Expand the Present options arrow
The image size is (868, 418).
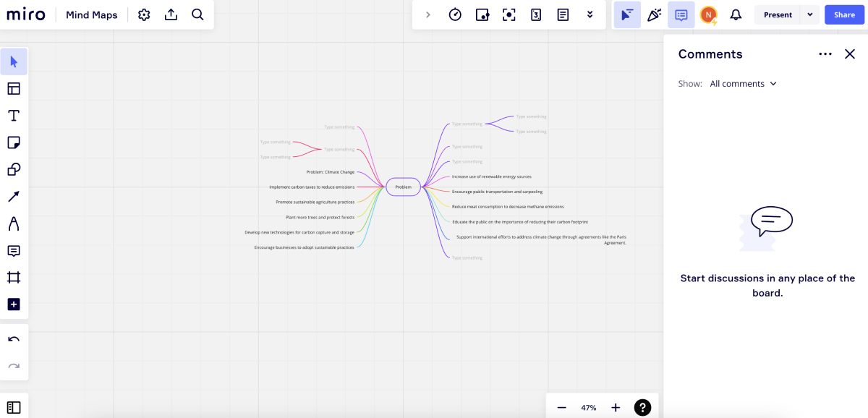pos(810,14)
